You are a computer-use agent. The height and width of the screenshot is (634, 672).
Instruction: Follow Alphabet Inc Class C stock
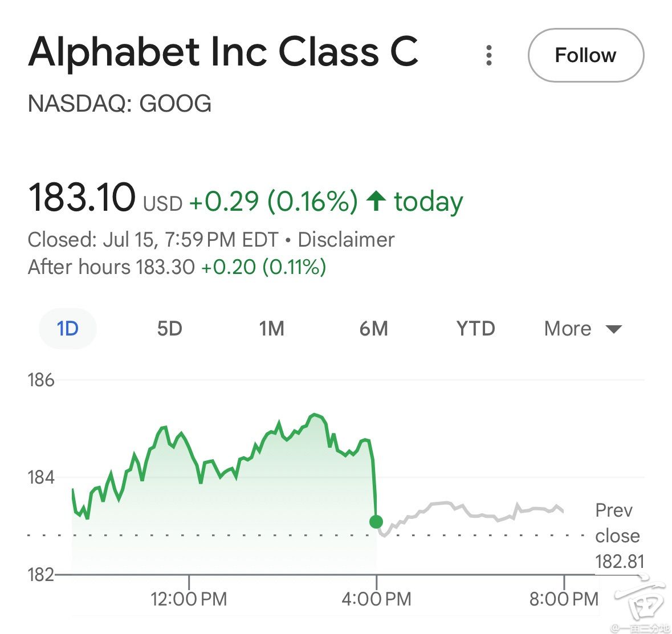tap(586, 55)
